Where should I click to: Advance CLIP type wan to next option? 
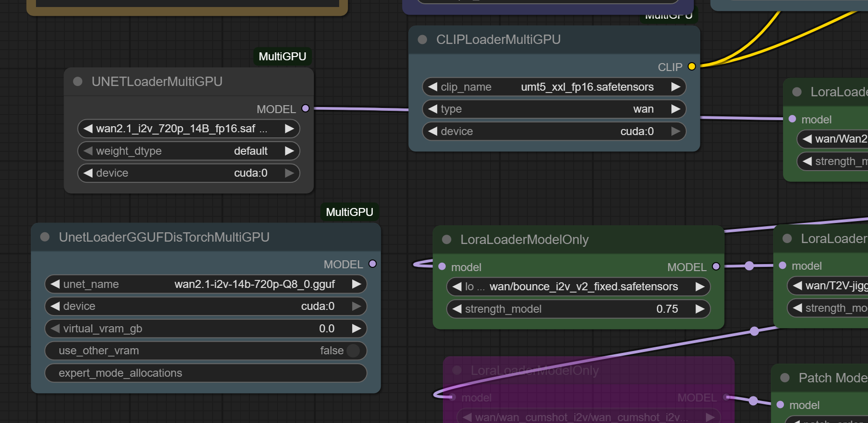(676, 109)
